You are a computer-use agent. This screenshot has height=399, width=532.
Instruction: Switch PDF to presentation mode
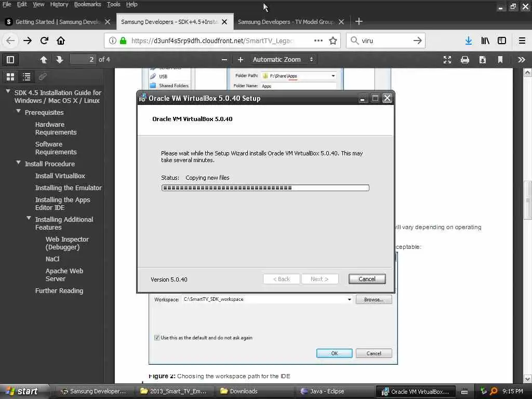(x=447, y=60)
